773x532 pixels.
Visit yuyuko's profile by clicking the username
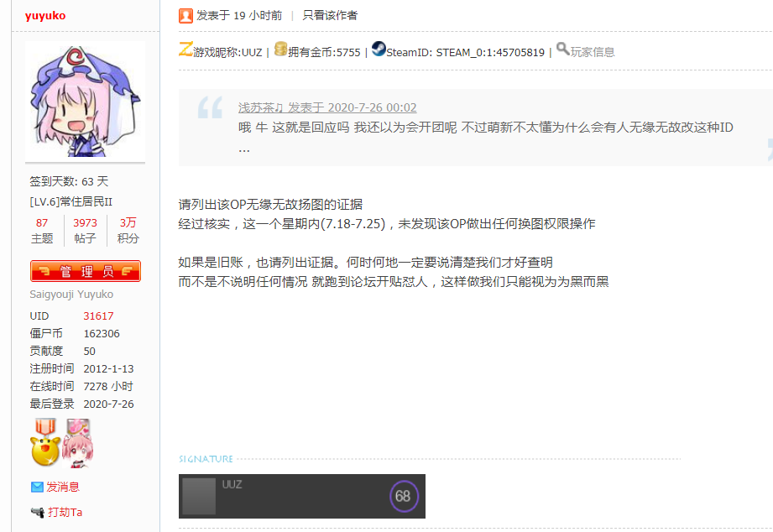[x=47, y=14]
